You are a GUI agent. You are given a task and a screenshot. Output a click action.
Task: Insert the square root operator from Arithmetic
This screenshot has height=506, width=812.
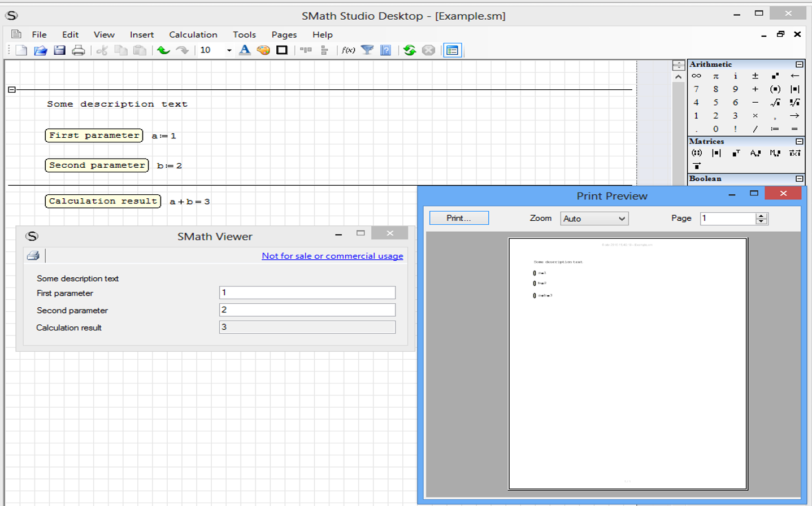pyautogui.click(x=775, y=103)
